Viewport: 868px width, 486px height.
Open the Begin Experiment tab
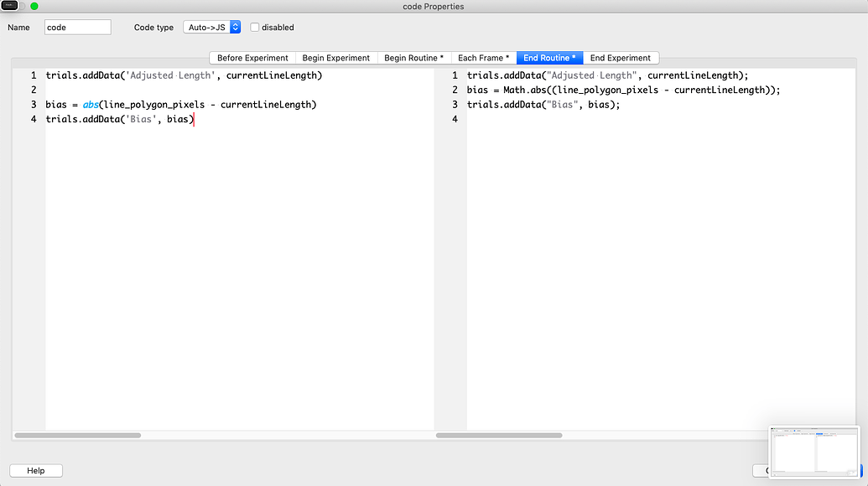[x=335, y=58]
